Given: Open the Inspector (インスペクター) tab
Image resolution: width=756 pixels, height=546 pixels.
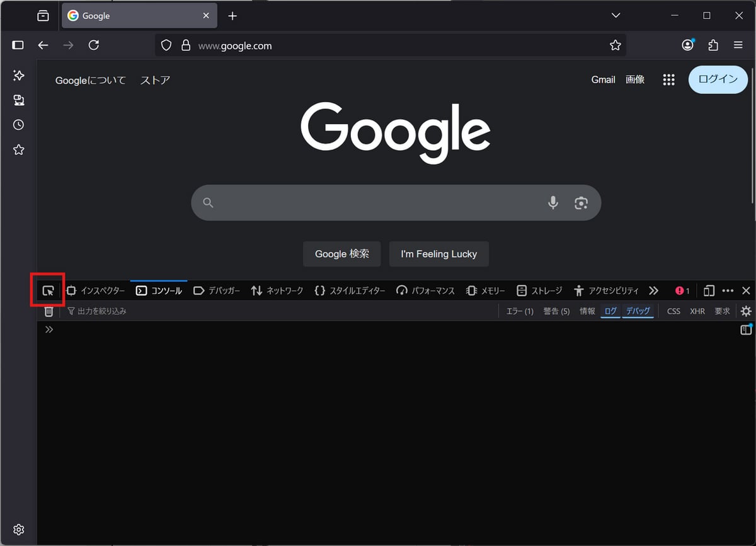Looking at the screenshot, I should click(96, 291).
